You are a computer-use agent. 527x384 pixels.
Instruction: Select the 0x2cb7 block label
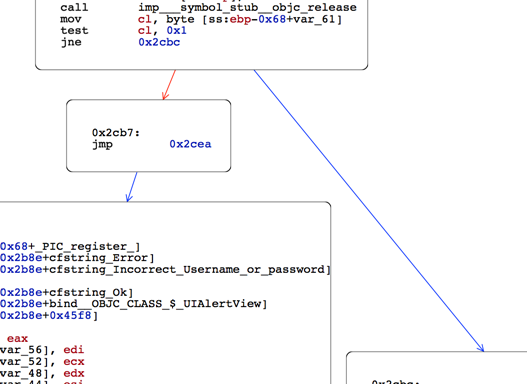pyautogui.click(x=116, y=133)
